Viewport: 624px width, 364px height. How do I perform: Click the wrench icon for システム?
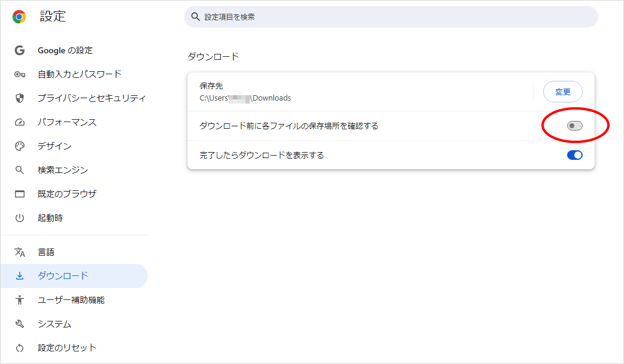coord(20,324)
